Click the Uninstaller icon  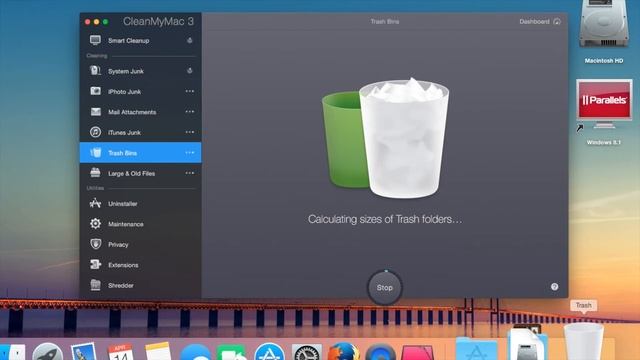[x=95, y=203]
